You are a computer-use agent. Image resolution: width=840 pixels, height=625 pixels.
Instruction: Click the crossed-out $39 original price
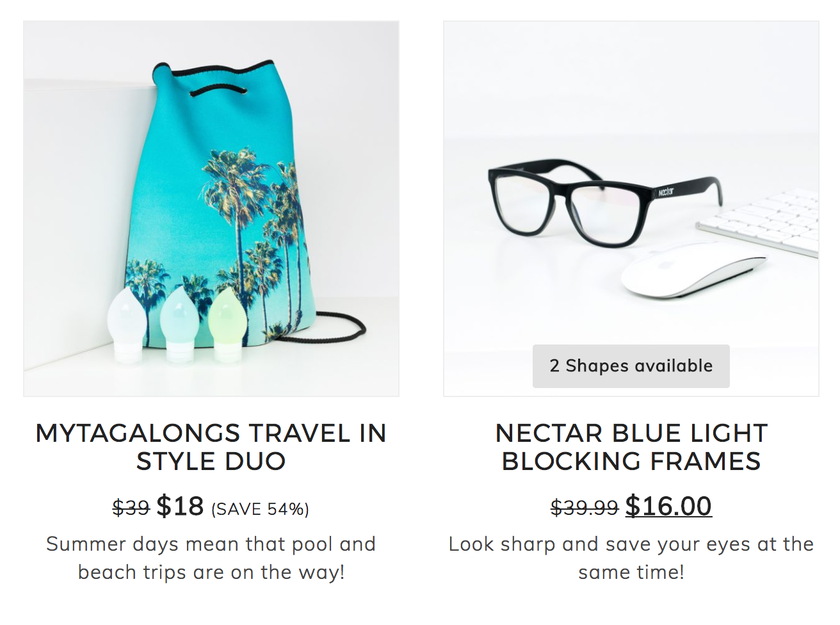(x=131, y=508)
